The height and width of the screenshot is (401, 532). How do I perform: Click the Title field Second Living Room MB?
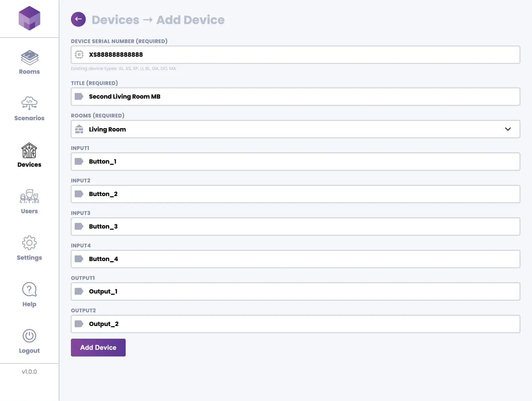(299, 97)
